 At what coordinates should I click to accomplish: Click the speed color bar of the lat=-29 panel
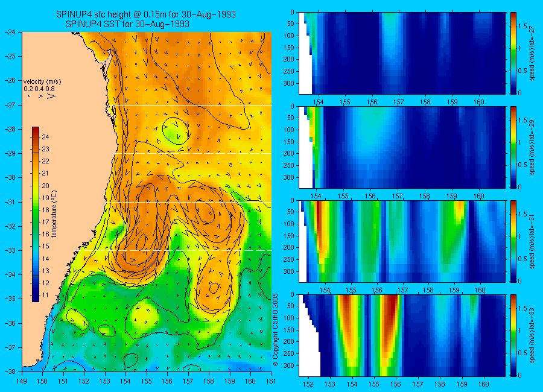(513, 147)
